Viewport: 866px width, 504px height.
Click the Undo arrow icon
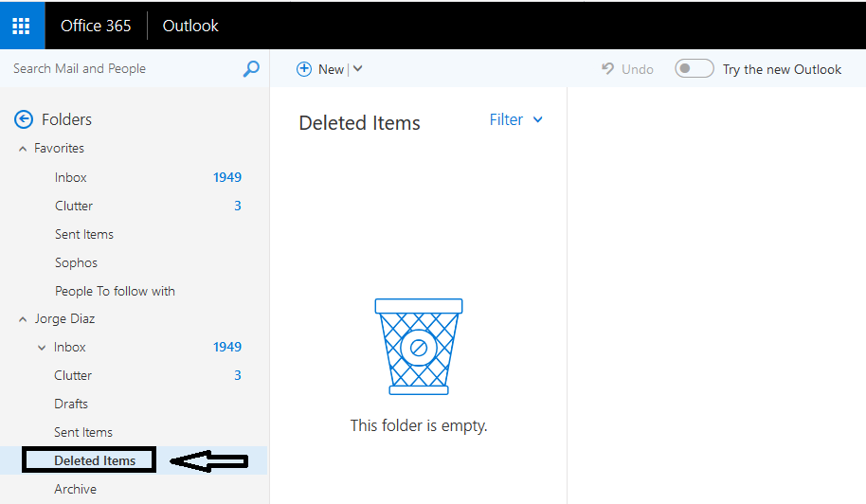click(607, 68)
